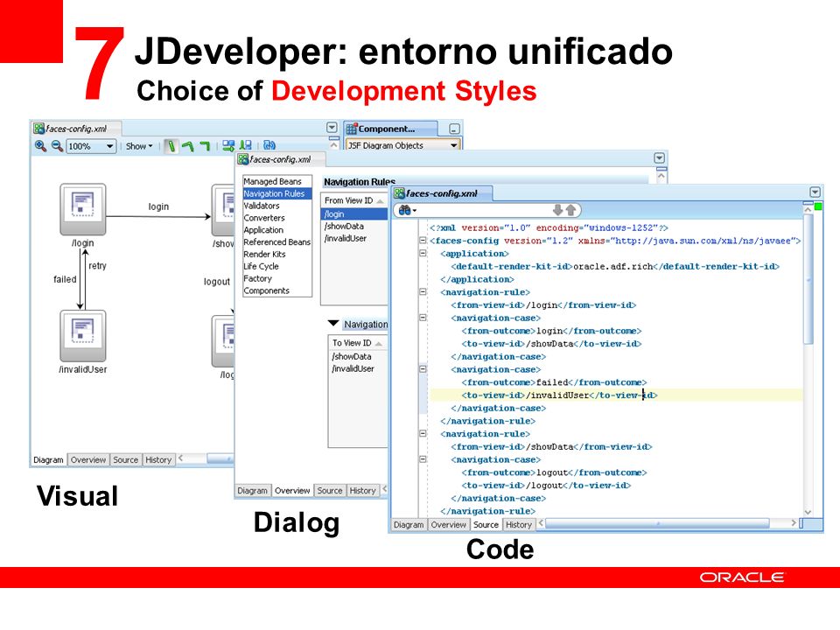Click the partially hidden /logout page node
This screenshot has width=840, height=630.
pyautogui.click(x=223, y=340)
